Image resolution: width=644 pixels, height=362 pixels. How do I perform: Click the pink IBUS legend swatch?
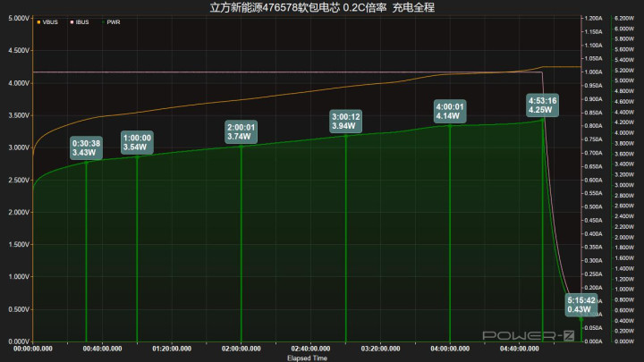[72, 22]
